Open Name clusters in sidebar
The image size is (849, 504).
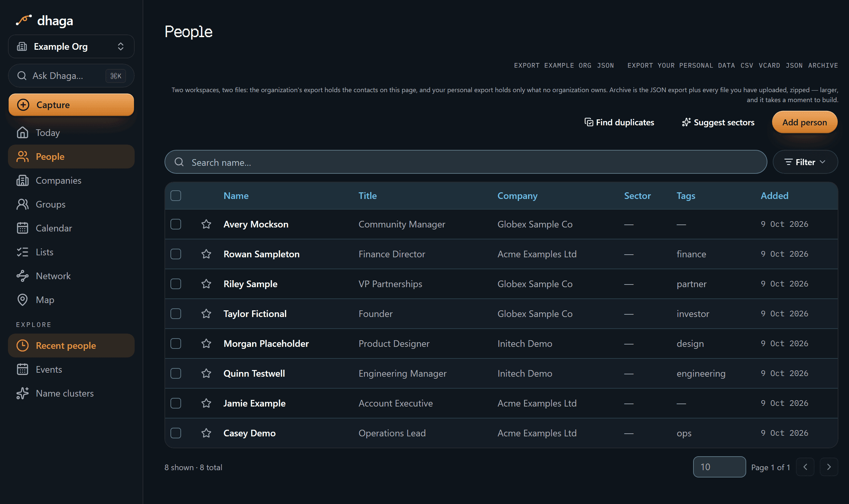point(71,394)
